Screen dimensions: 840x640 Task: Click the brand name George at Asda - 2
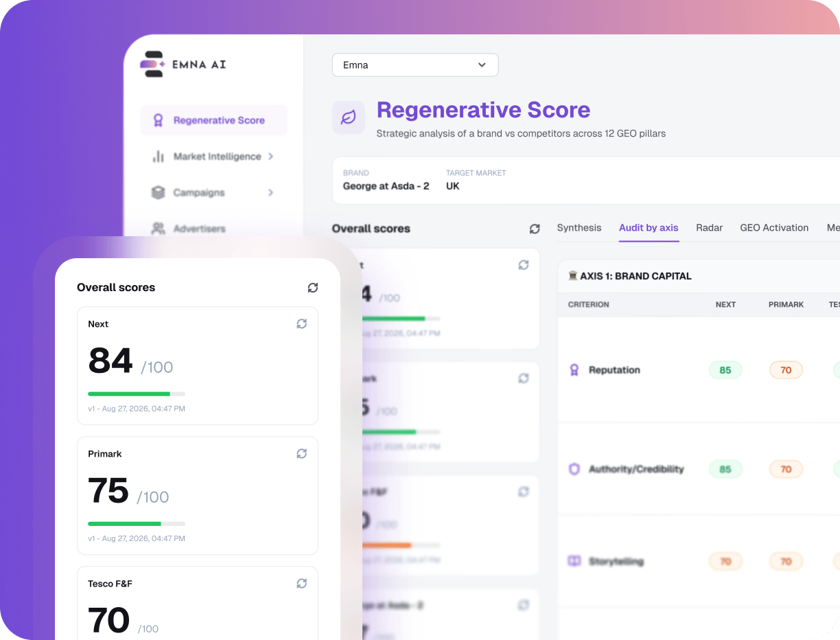386,186
